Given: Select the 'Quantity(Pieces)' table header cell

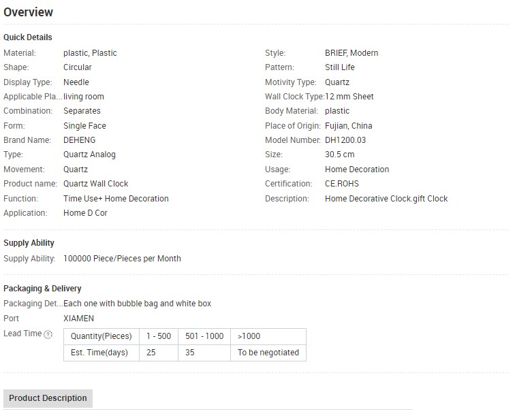Looking at the screenshot, I should coord(102,336).
